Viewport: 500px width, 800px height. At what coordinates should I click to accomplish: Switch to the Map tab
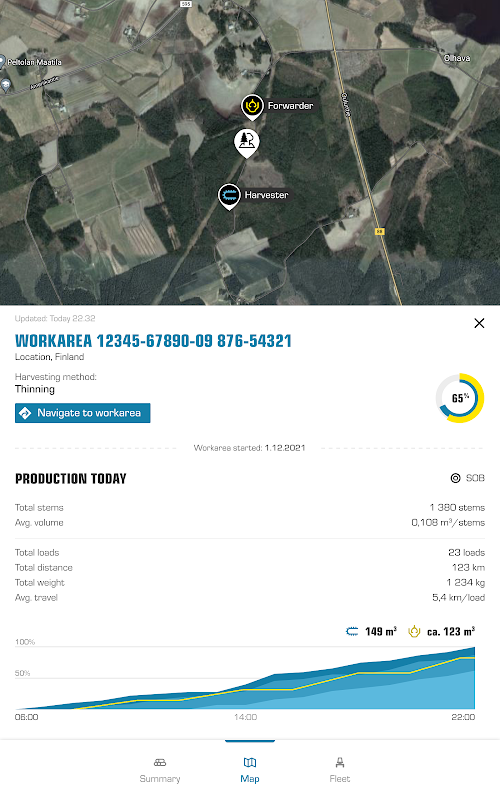(250, 770)
